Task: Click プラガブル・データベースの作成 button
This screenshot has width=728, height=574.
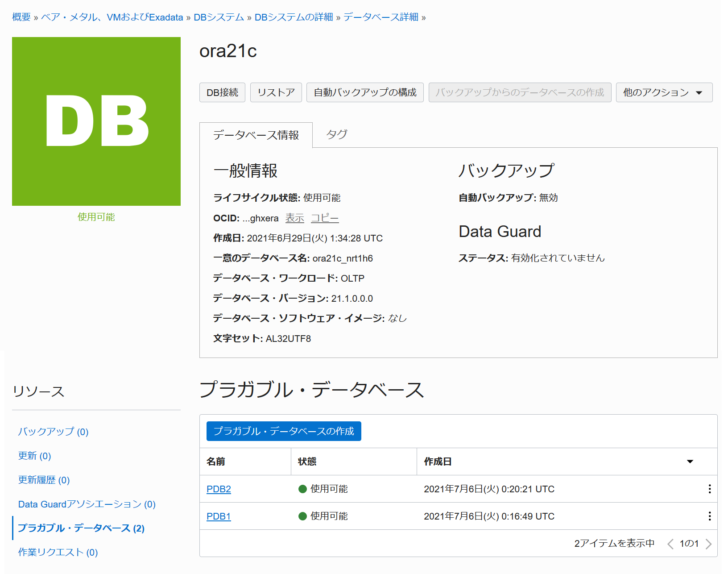Action: pos(284,431)
